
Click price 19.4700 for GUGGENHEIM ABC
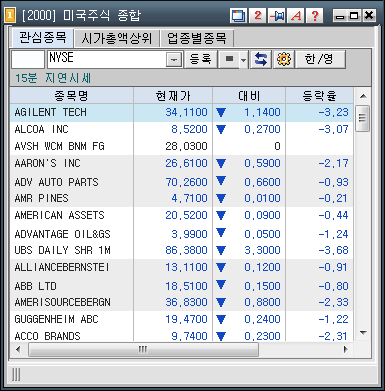pos(186,319)
